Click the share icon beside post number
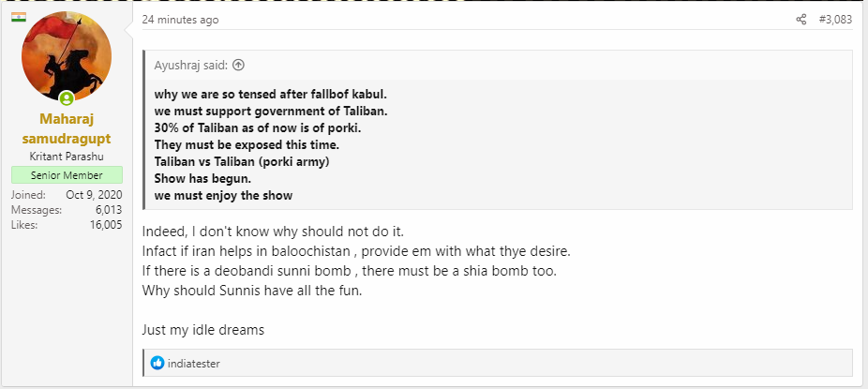Viewport: 868px width, 389px height. pyautogui.click(x=801, y=20)
